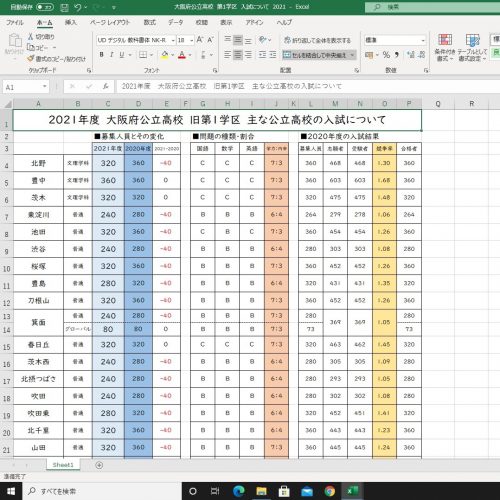The width and height of the screenshot is (500, 500).
Task: Switch to the 挿入 (Insert) tab
Action: [70, 22]
